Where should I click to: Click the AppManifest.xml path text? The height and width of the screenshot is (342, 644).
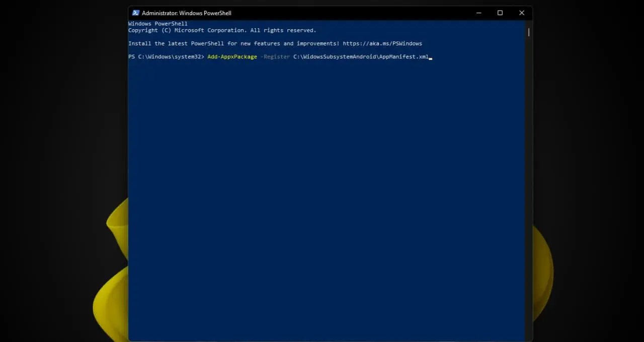[361, 57]
